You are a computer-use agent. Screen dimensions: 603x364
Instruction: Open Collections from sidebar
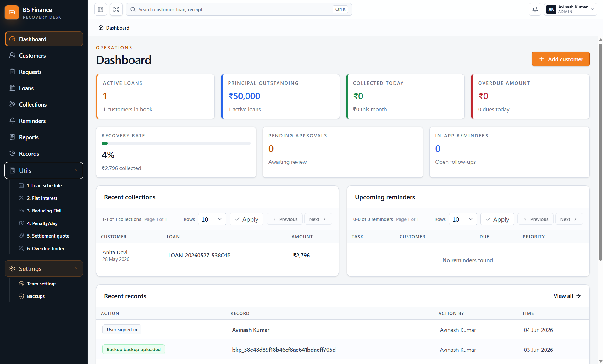click(x=44, y=104)
